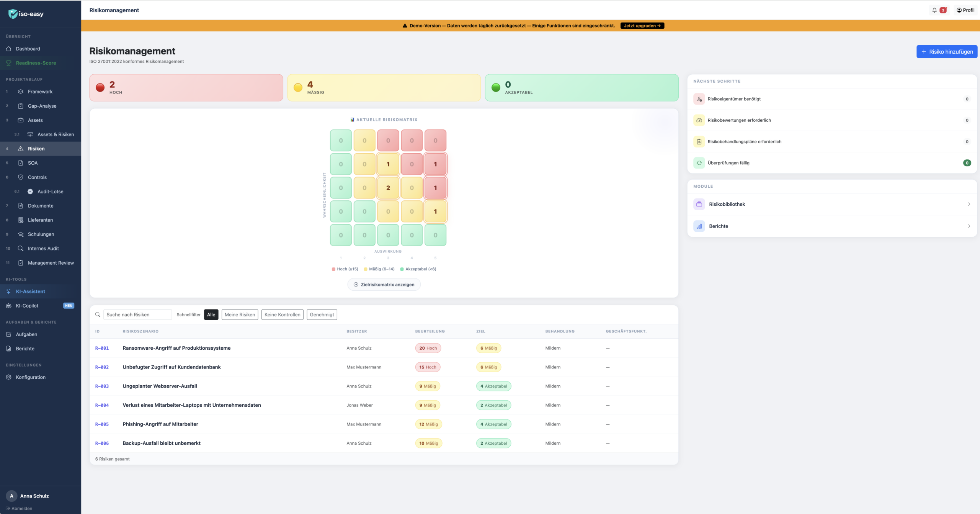Screen dimensions: 980x514
Task: Go to Gap-Analyse in sidebar
Action: coord(42,106)
